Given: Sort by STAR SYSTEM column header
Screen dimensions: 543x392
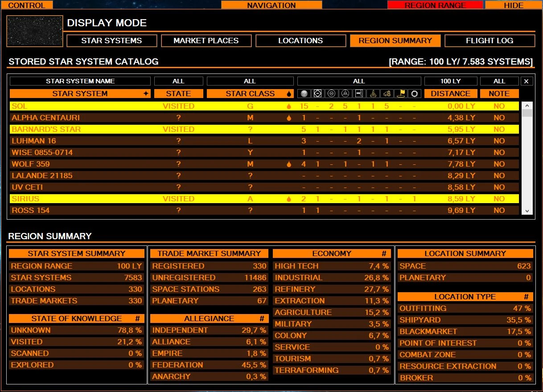Looking at the screenshot, I should tap(80, 94).
